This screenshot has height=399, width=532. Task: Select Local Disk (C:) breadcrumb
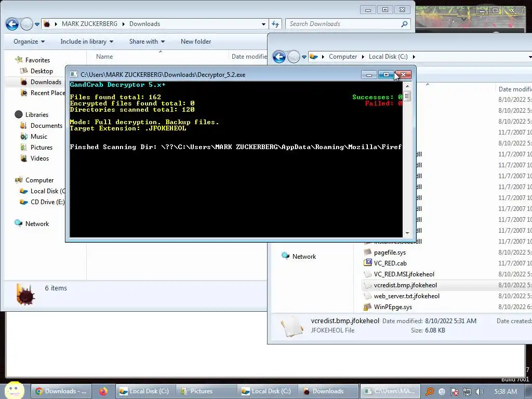pos(388,56)
